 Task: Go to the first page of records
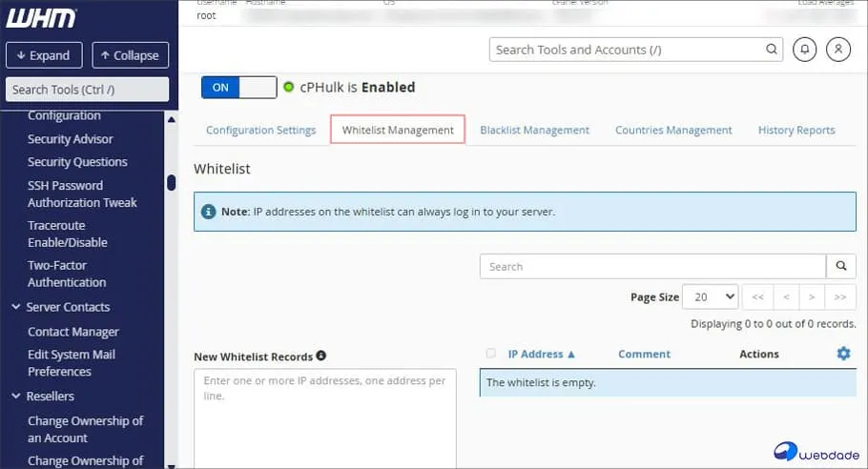tap(757, 297)
